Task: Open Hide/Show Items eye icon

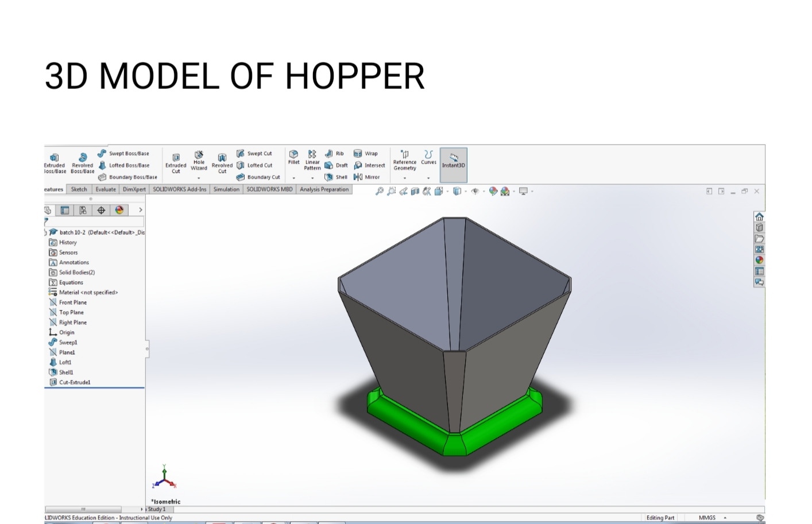Action: (x=475, y=191)
